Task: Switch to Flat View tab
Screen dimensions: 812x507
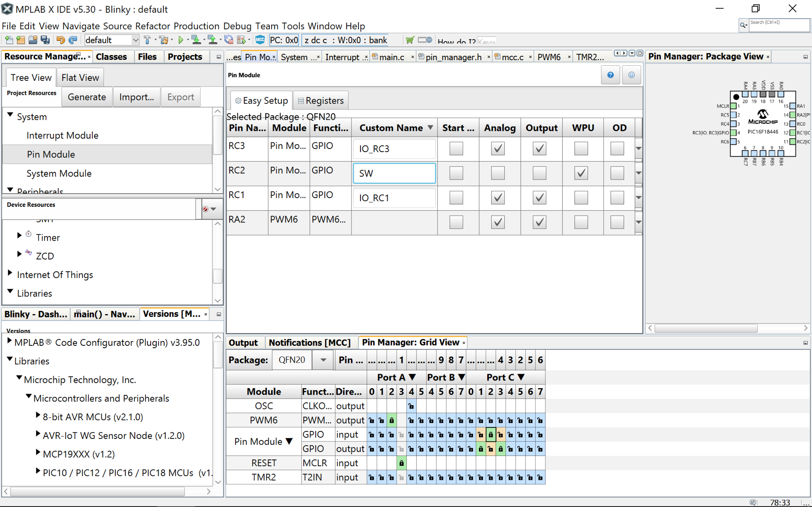Action: coord(80,78)
